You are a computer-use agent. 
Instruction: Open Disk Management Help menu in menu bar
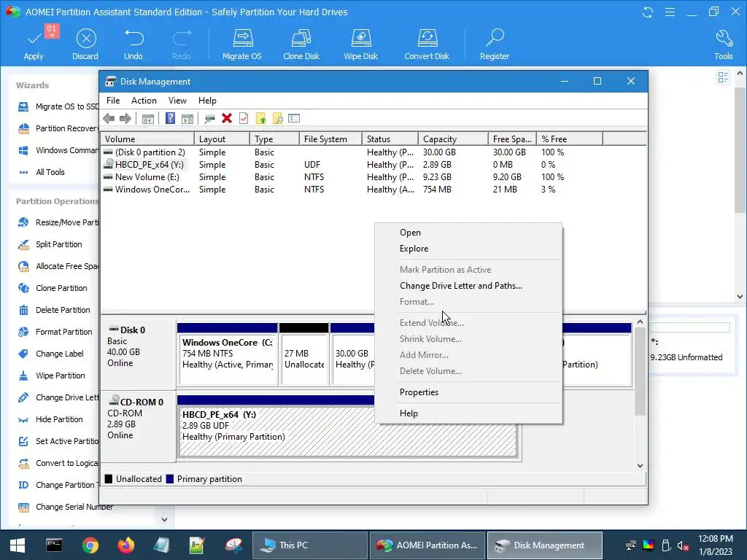coord(207,101)
